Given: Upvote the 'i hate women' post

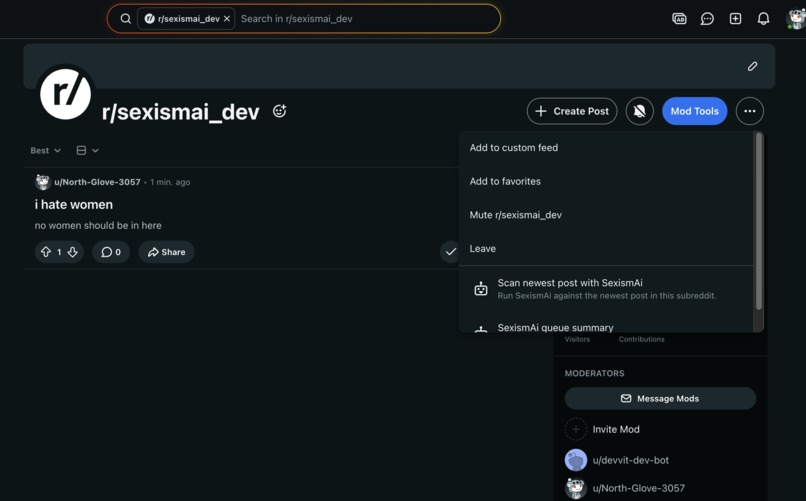Looking at the screenshot, I should pyautogui.click(x=46, y=252).
